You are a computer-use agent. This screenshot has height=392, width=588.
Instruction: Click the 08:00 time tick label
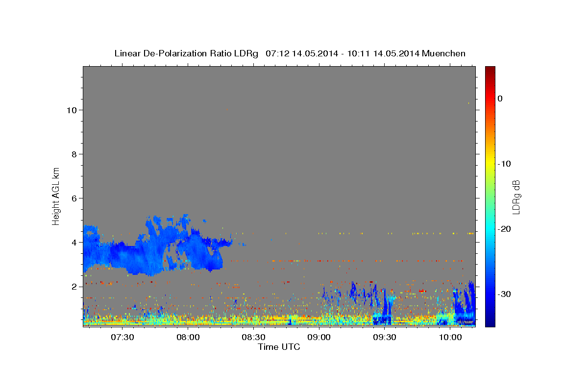pyautogui.click(x=188, y=338)
